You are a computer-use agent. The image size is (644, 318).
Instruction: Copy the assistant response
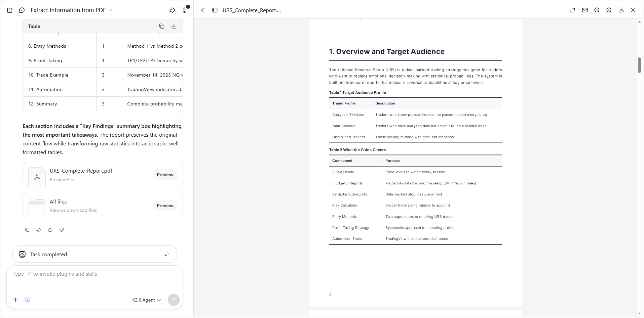27,230
